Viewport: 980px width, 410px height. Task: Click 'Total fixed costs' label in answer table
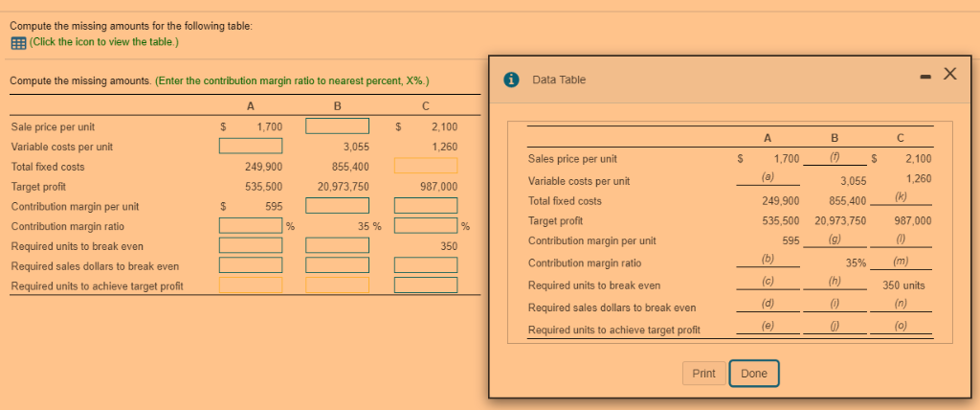48,167
